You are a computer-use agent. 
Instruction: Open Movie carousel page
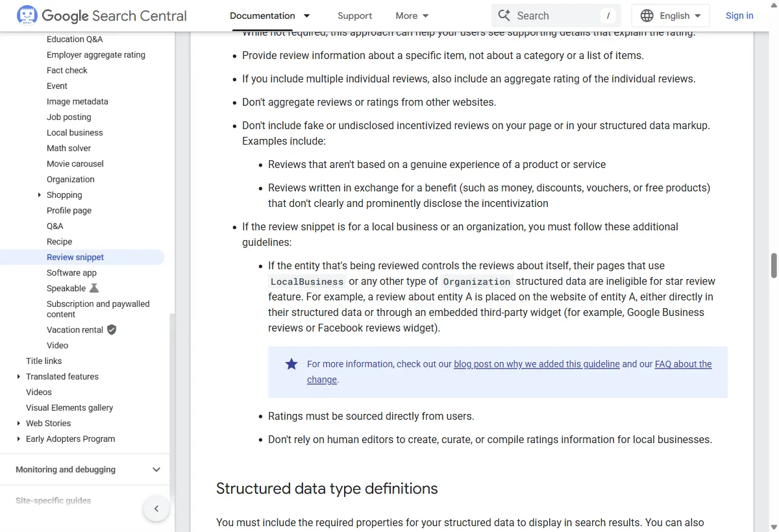coord(75,163)
